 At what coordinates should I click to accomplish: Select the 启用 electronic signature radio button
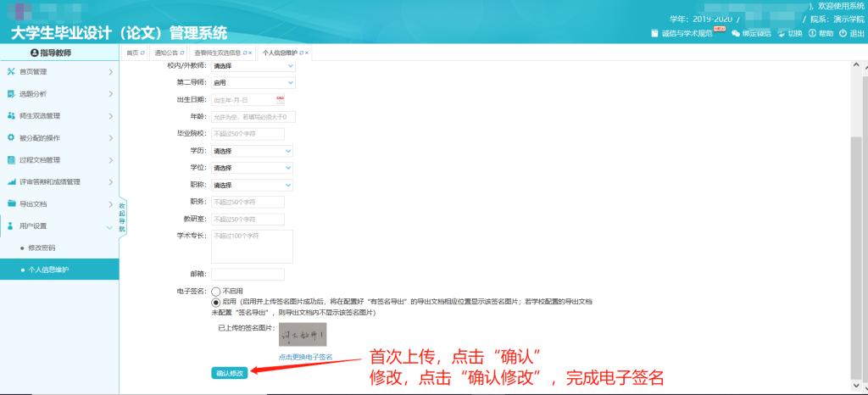click(216, 302)
